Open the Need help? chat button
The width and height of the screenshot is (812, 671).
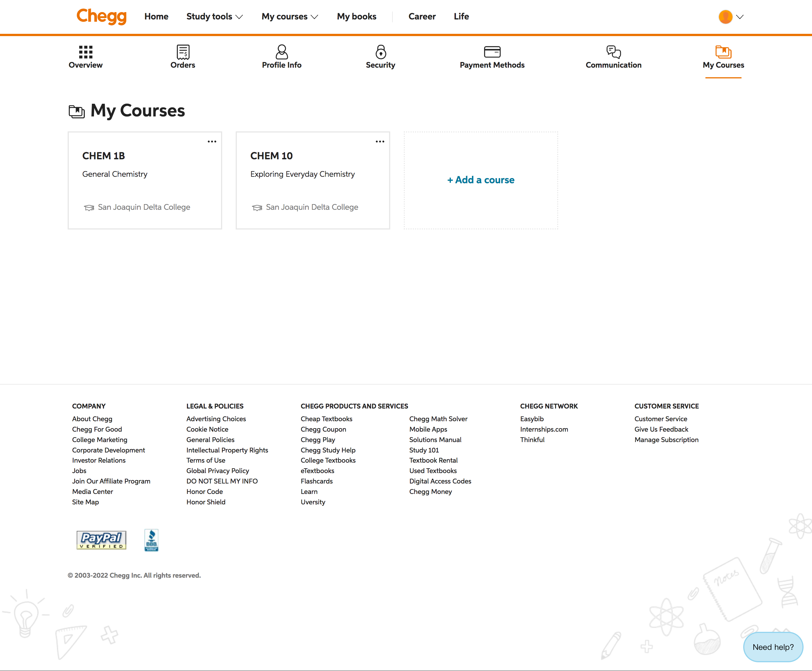point(773,647)
